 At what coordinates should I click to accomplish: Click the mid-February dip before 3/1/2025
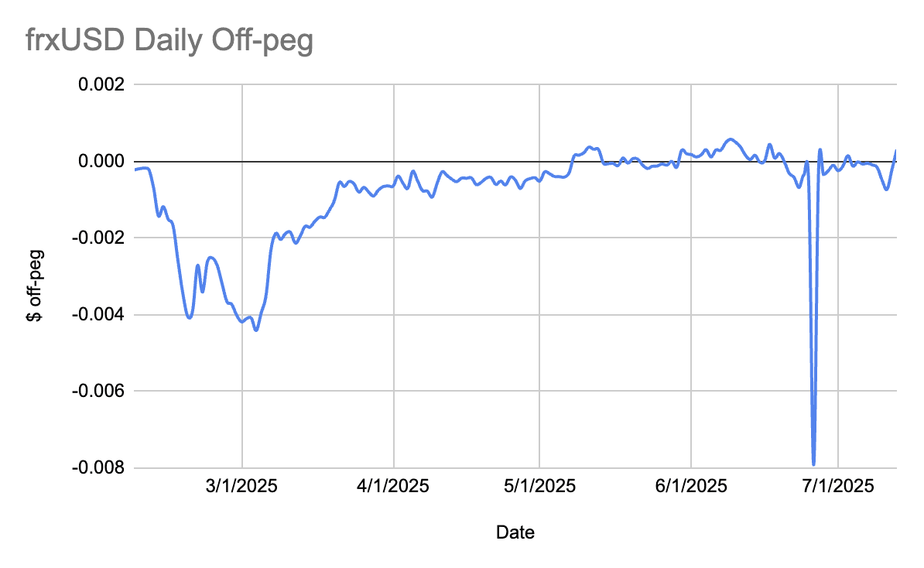pos(190,317)
